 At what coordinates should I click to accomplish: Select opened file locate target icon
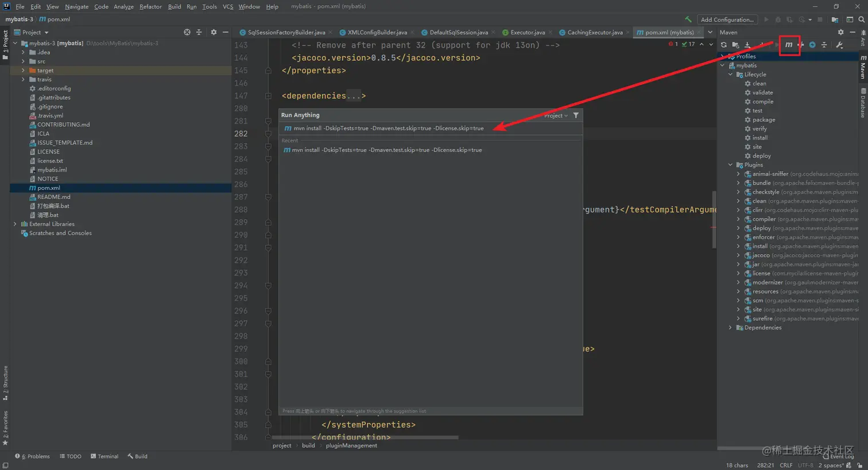[187, 32]
